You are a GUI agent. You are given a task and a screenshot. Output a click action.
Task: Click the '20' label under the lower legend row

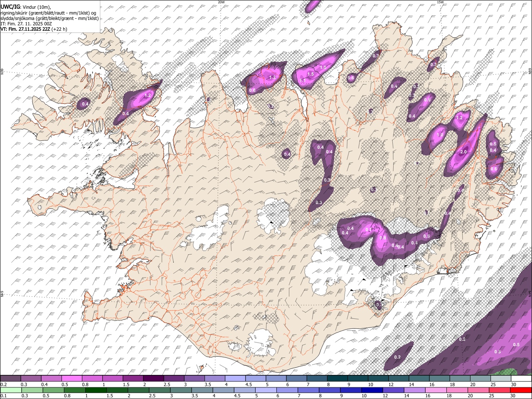470,396
